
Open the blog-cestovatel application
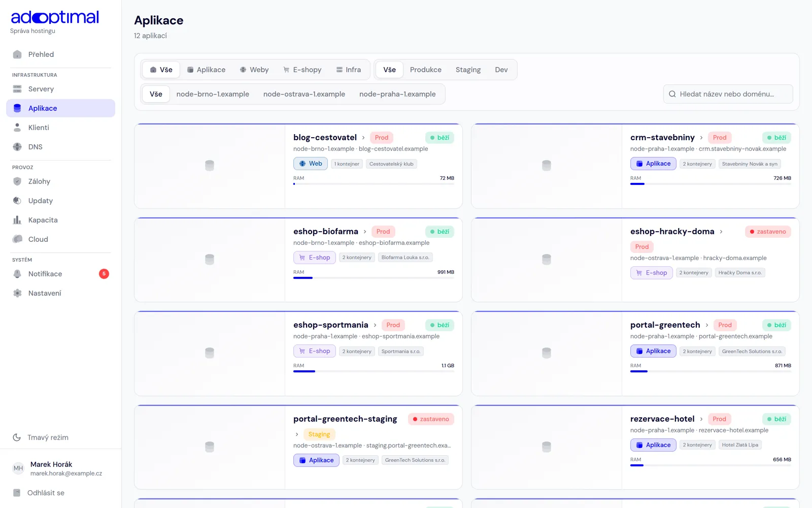(325, 138)
